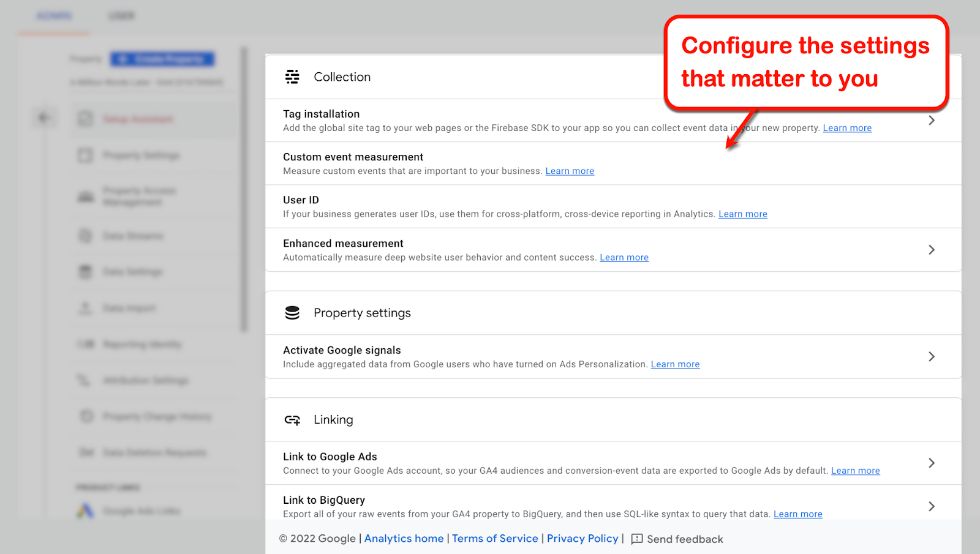Image resolution: width=980 pixels, height=554 pixels.
Task: Click the "Enhanced measurement" row title
Action: point(343,244)
